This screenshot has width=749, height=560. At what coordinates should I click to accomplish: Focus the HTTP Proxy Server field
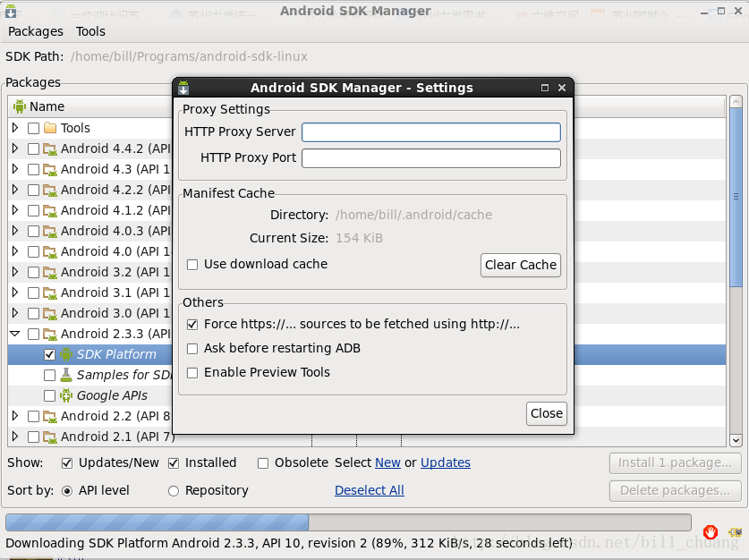[x=430, y=132]
